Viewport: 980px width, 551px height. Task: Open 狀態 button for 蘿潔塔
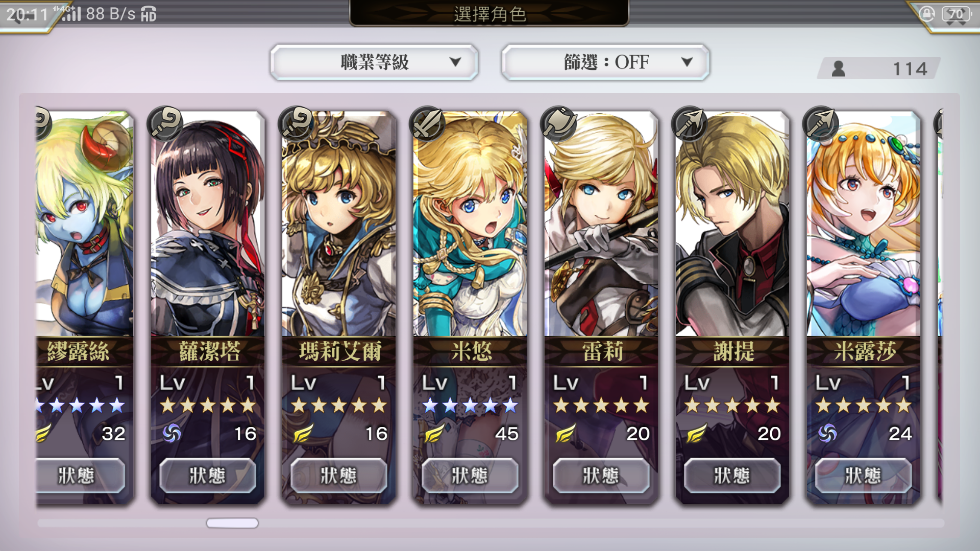click(208, 475)
